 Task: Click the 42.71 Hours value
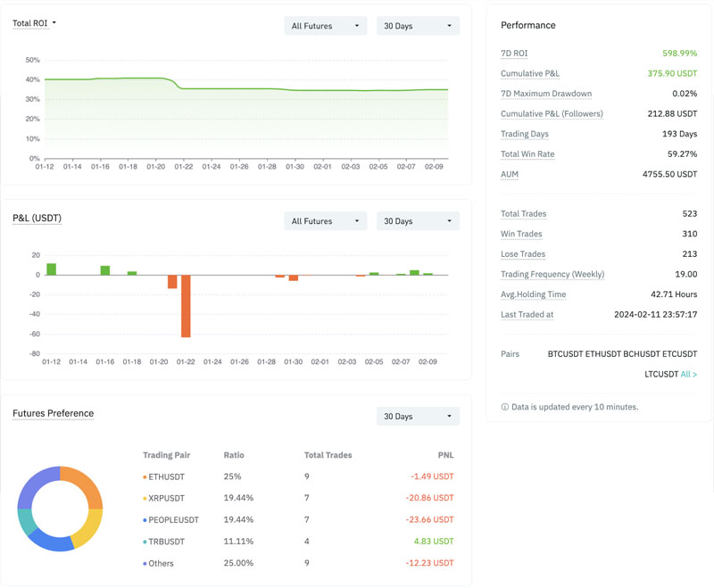pyautogui.click(x=674, y=294)
